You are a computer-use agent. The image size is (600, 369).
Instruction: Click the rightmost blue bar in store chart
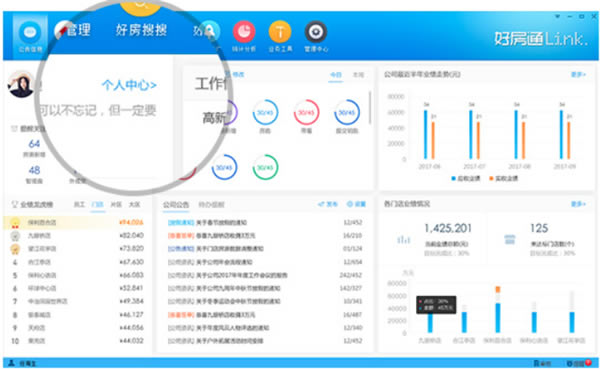click(x=572, y=322)
